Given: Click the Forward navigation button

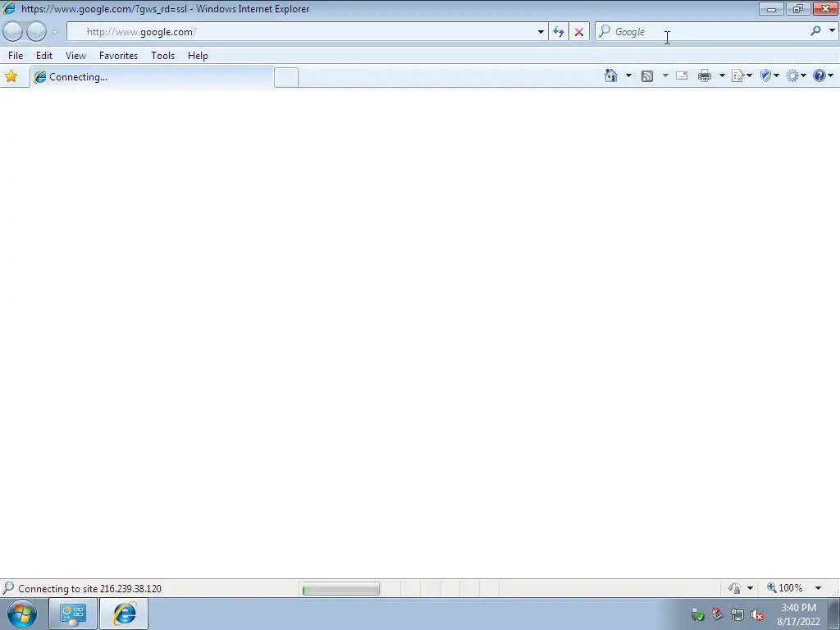Looking at the screenshot, I should click(x=36, y=32).
